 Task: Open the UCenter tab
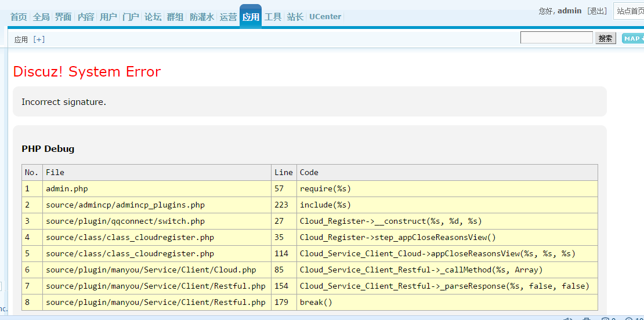pyautogui.click(x=325, y=17)
